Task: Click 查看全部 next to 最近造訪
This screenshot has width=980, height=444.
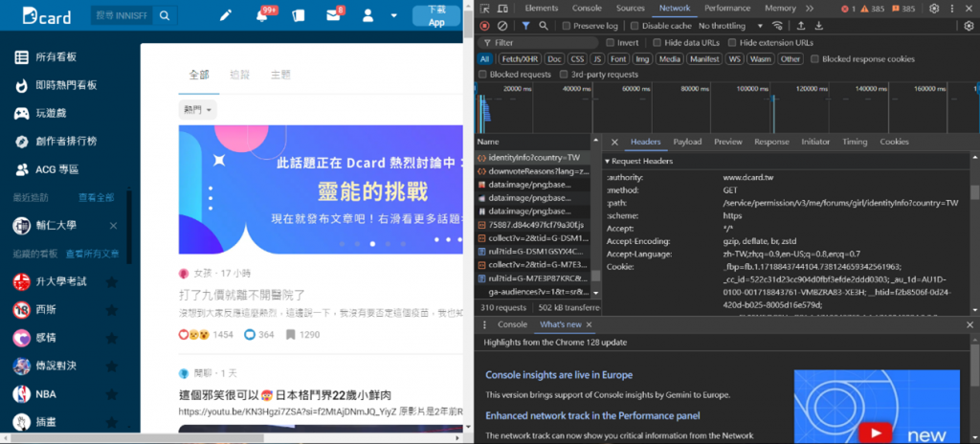Action: click(97, 198)
